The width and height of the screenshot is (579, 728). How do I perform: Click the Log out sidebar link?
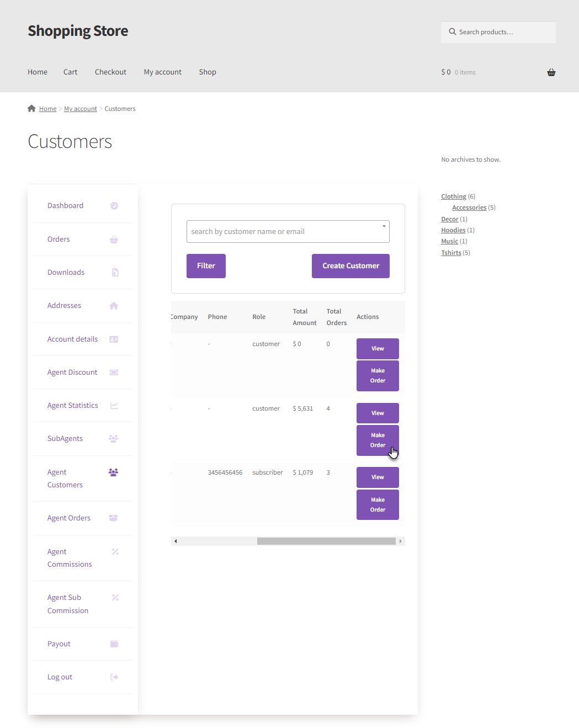coord(60,677)
